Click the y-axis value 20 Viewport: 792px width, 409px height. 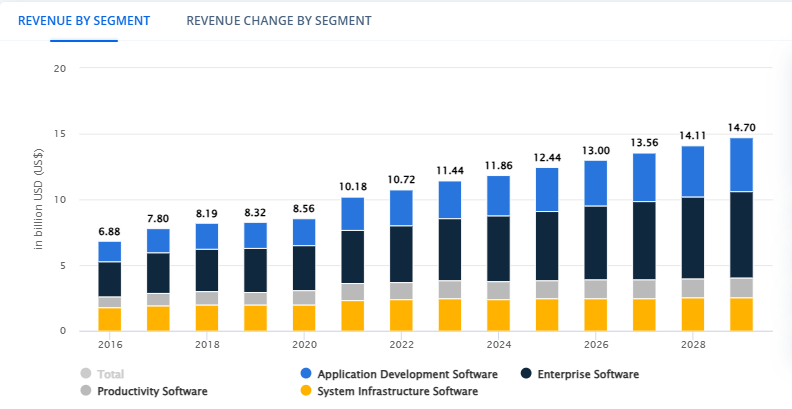tap(60, 68)
